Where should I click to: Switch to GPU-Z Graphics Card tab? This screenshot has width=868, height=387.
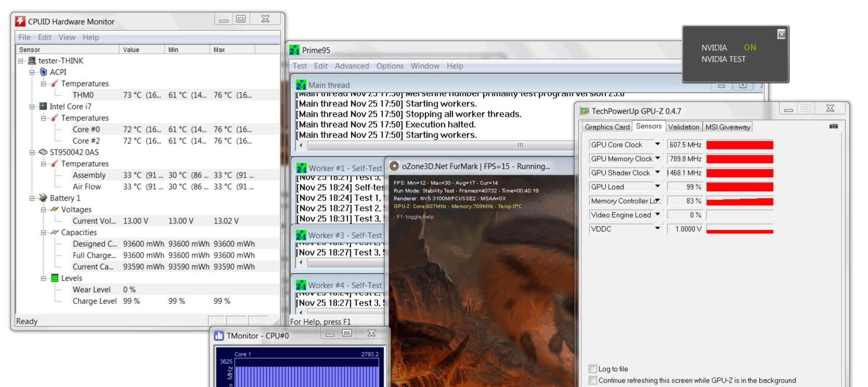click(x=607, y=127)
